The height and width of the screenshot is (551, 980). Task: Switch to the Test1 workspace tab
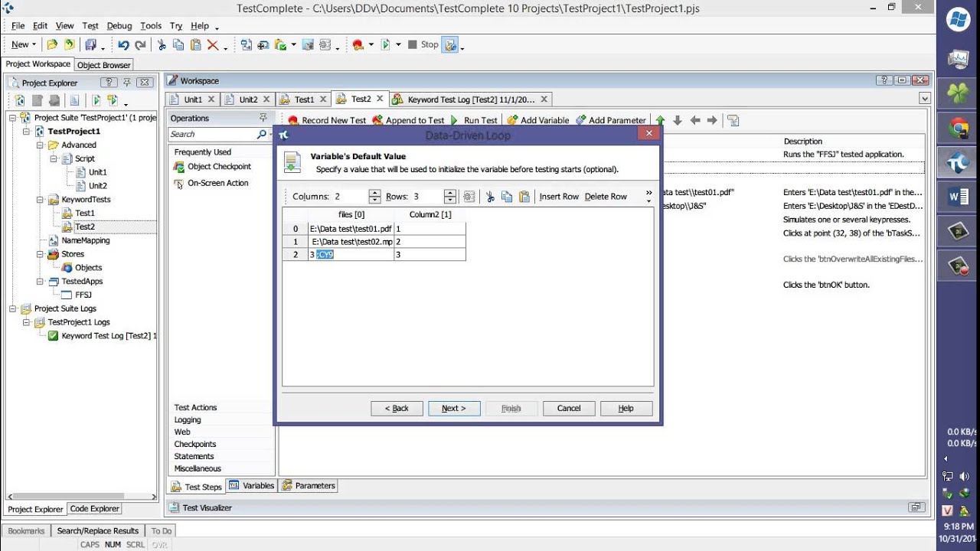pos(304,99)
